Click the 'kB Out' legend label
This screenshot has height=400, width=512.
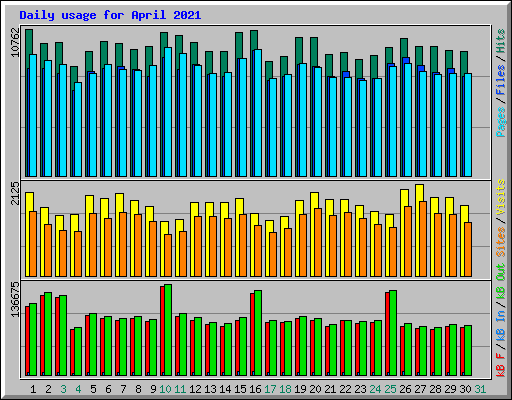coord(501,281)
